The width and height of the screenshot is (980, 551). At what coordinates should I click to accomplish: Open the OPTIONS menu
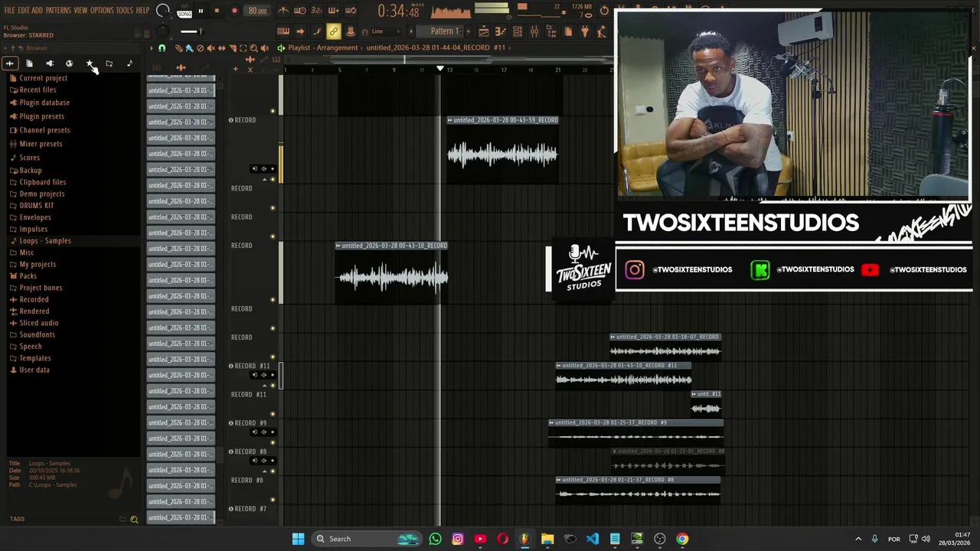(102, 11)
